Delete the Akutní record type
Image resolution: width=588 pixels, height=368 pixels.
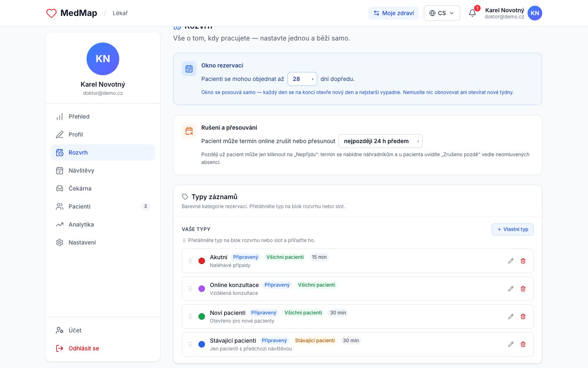pyautogui.click(x=523, y=261)
